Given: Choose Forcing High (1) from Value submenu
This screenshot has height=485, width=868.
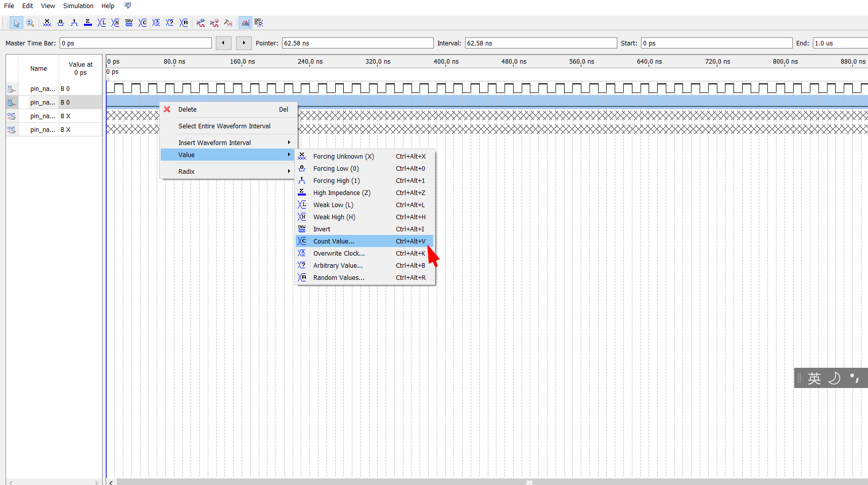Looking at the screenshot, I should tap(364, 180).
